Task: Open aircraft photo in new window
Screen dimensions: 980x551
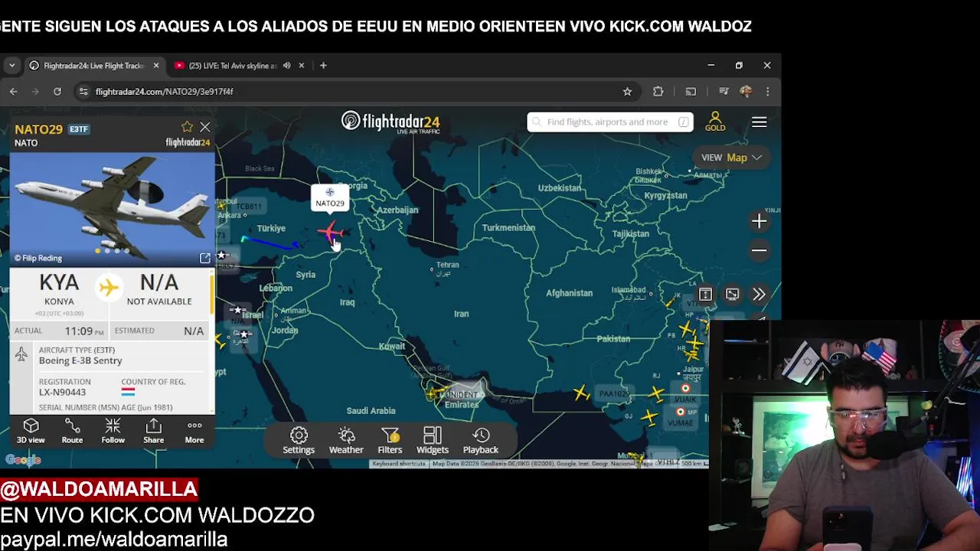Action: [205, 258]
